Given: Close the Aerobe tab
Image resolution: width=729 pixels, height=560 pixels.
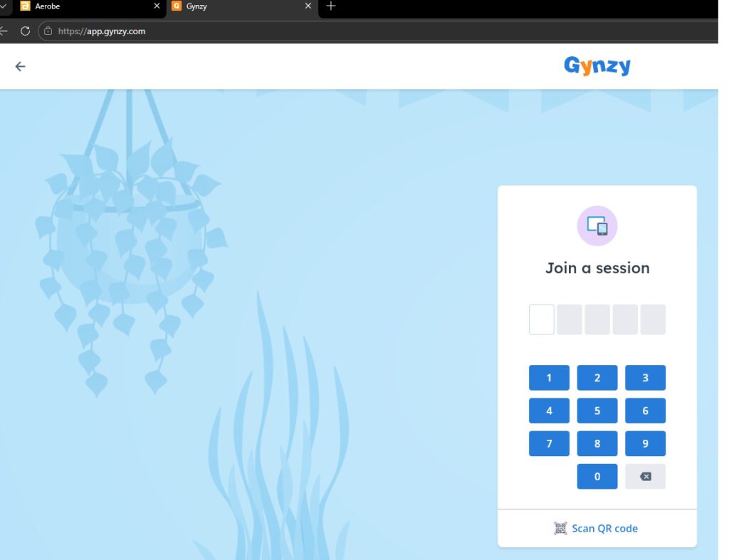Looking at the screenshot, I should point(157,6).
